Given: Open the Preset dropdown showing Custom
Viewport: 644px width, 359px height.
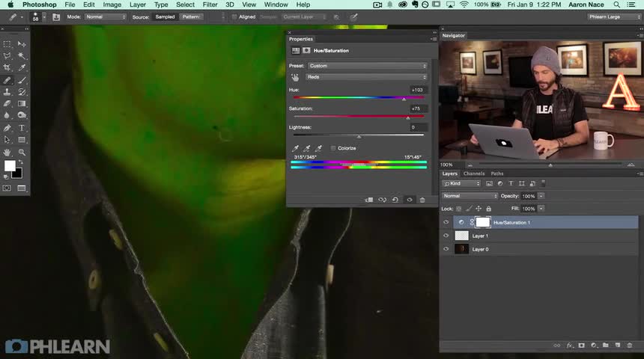Looking at the screenshot, I should pos(368,66).
